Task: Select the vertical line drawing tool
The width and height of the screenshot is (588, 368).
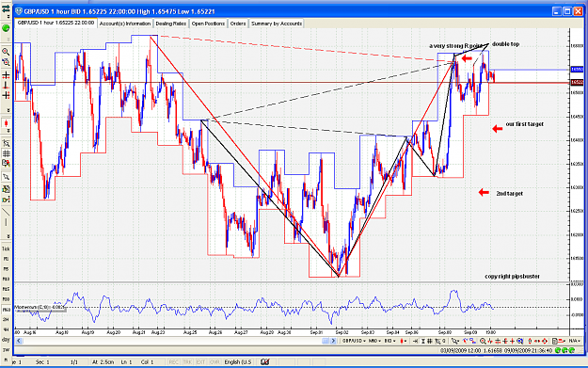Action: tap(6, 223)
